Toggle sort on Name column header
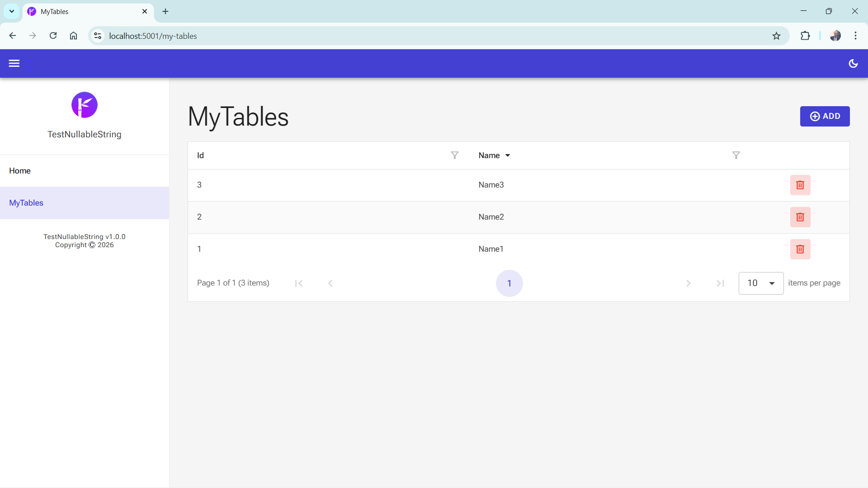The width and height of the screenshot is (868, 488). click(x=490, y=155)
